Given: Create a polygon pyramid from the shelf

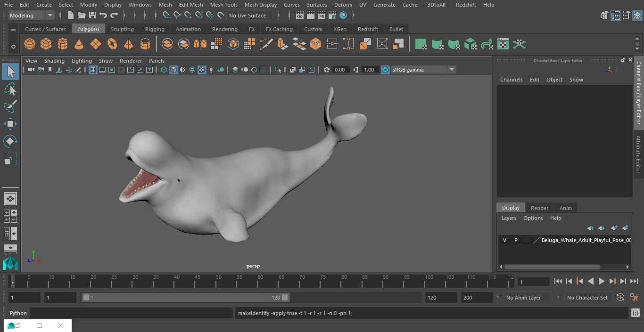Looking at the screenshot, I should (128, 44).
